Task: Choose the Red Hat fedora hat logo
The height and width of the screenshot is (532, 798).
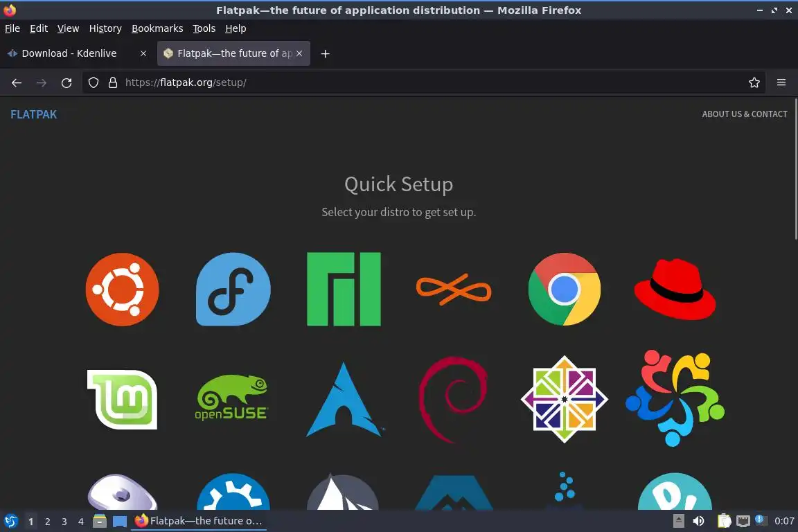Action: pos(675,289)
